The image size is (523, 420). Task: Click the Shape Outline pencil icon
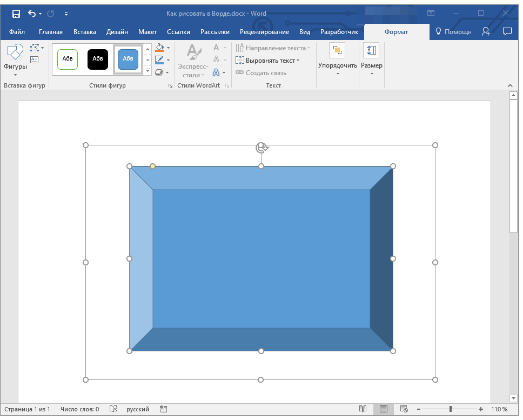159,60
